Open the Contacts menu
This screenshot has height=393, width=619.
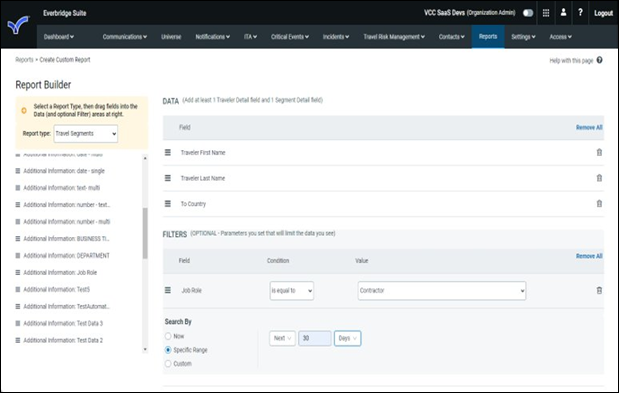point(452,37)
